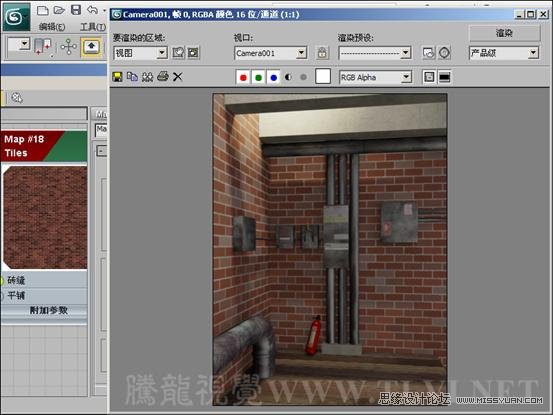Click the Auto Region Selected icon

click(193, 53)
